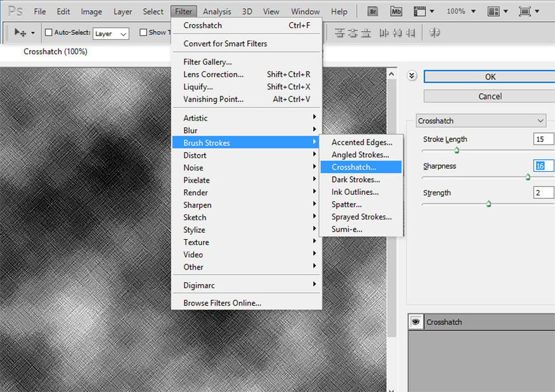Hide the Crosshatch effect layer eye icon
Viewport: 555px width, 392px height.
click(415, 322)
